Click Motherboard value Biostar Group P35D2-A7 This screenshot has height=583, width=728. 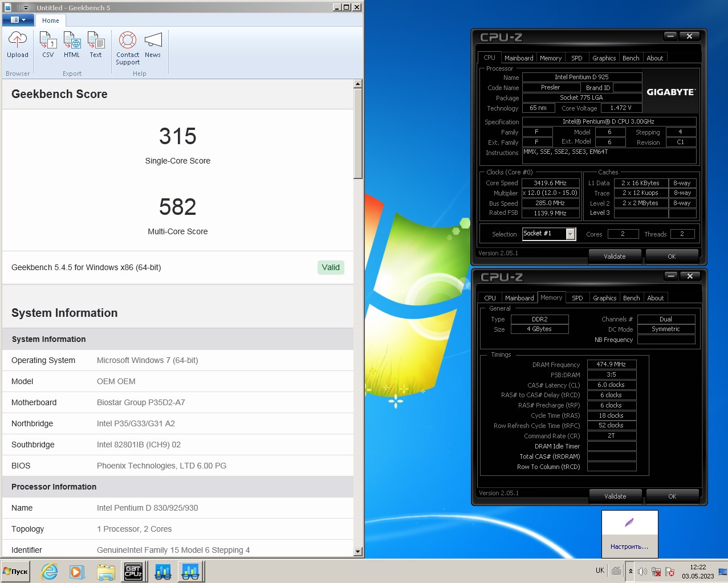[x=141, y=402]
